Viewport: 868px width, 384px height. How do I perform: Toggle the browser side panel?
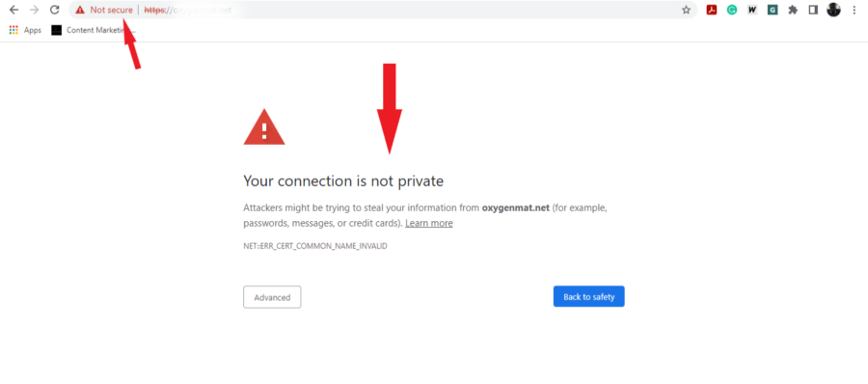(813, 10)
